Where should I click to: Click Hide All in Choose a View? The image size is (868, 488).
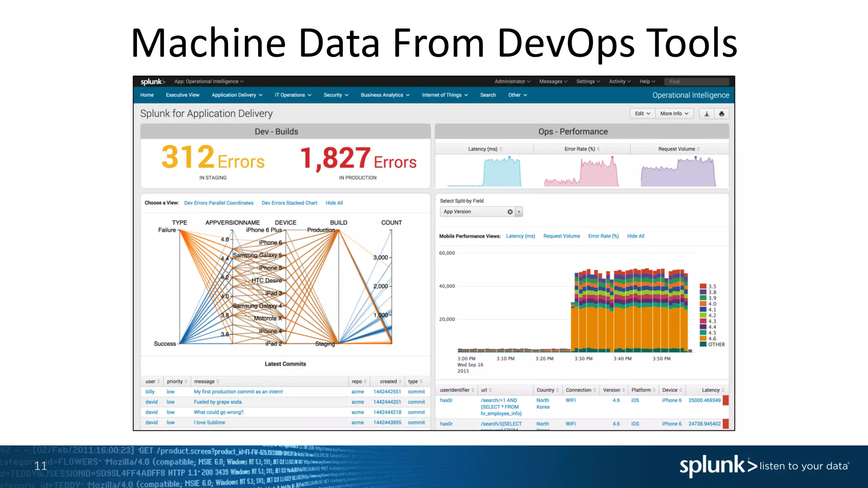click(x=334, y=203)
